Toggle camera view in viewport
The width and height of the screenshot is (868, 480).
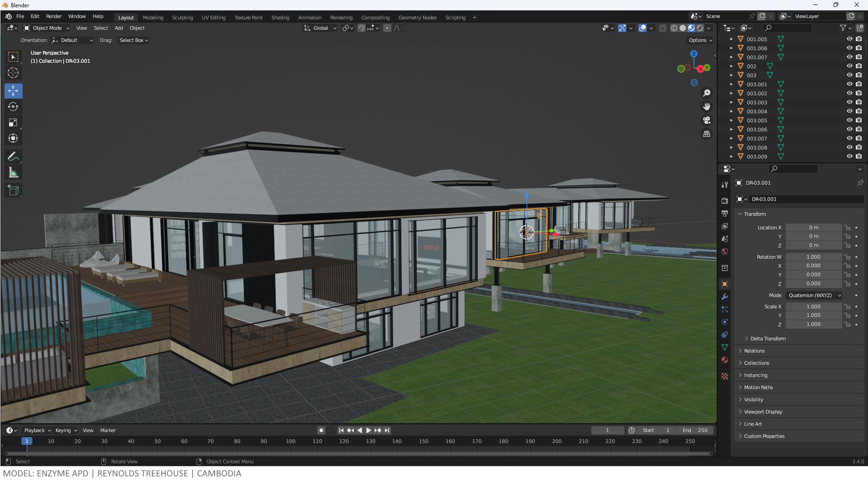click(707, 121)
